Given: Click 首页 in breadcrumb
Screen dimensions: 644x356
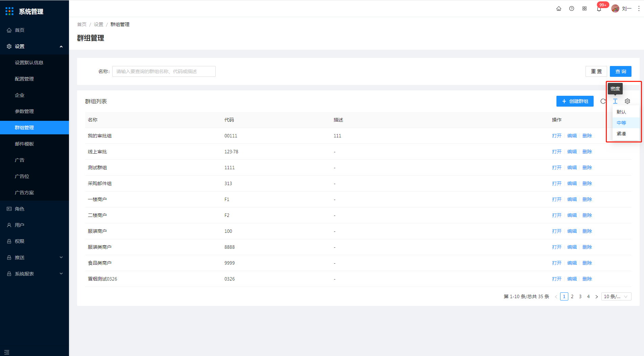Looking at the screenshot, I should click(x=82, y=24).
